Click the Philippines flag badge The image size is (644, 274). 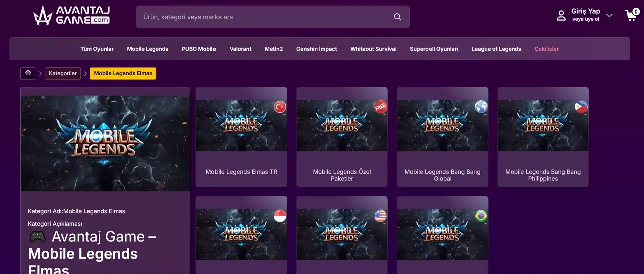tap(581, 107)
